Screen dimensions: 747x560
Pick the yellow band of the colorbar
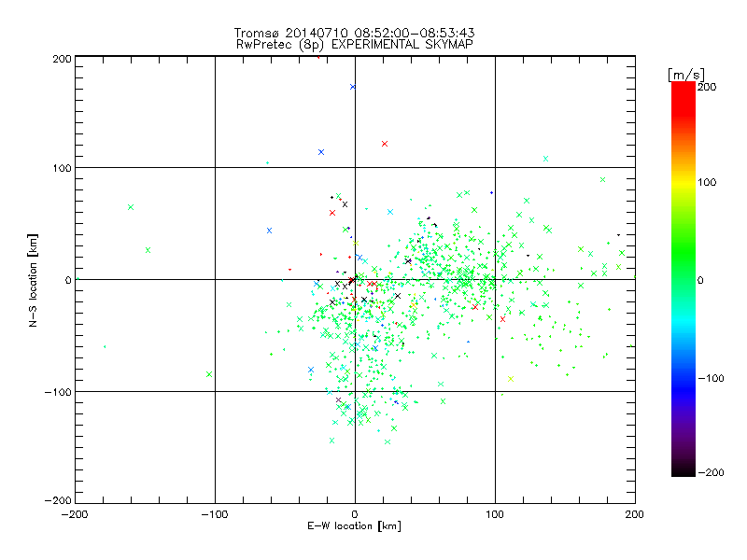(684, 182)
